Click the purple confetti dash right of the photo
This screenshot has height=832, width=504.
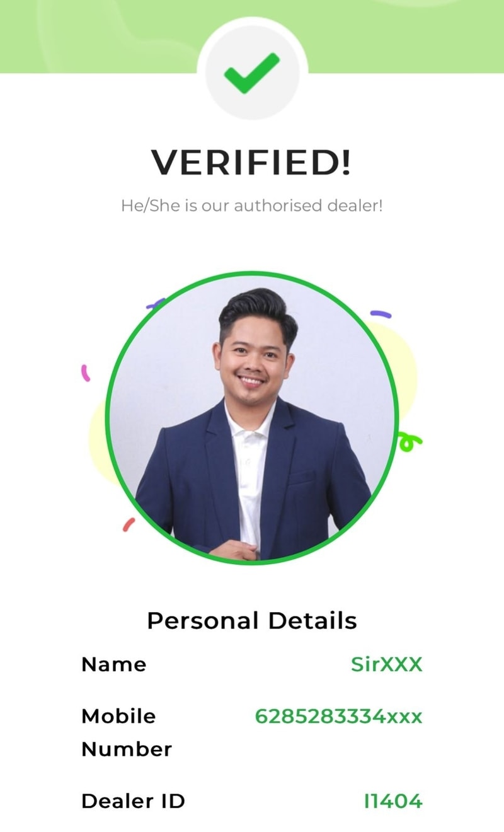pyautogui.click(x=381, y=313)
